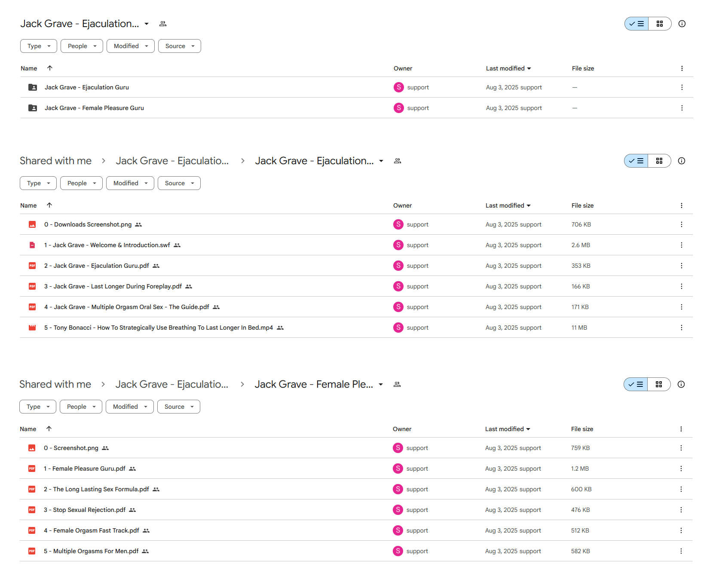
Task: Open more actions for 4 - Female Orgasm Fast Track.pdf
Action: (681, 530)
